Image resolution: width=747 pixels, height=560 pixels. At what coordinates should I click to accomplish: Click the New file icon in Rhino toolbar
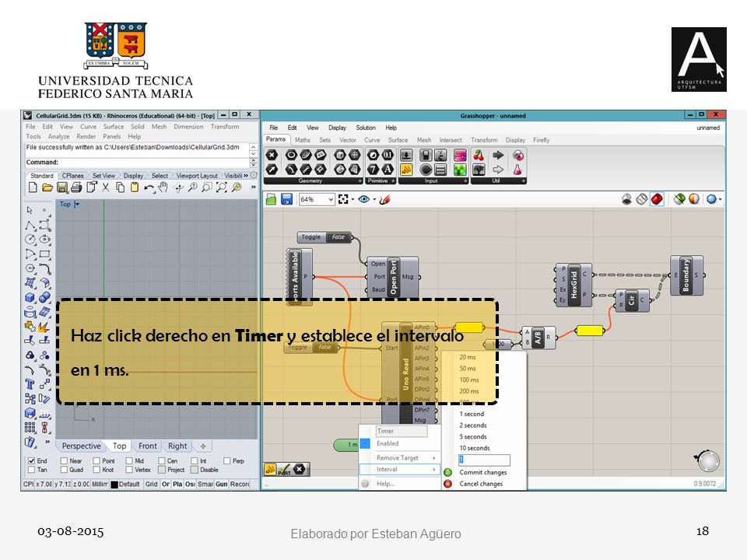click(33, 187)
